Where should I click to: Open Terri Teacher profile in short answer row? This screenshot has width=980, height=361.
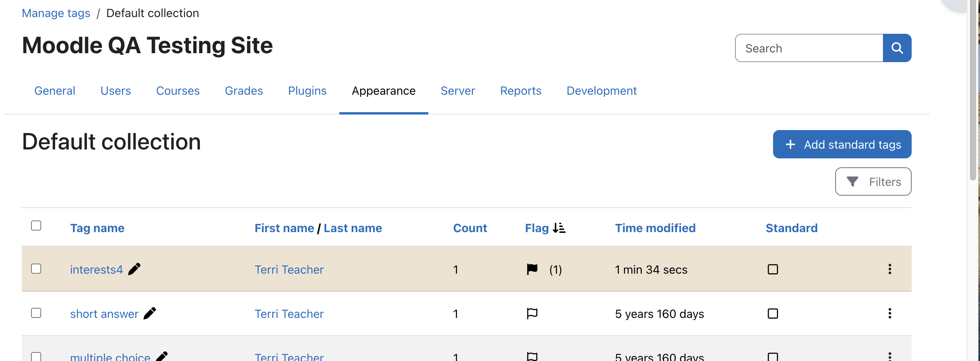point(289,314)
